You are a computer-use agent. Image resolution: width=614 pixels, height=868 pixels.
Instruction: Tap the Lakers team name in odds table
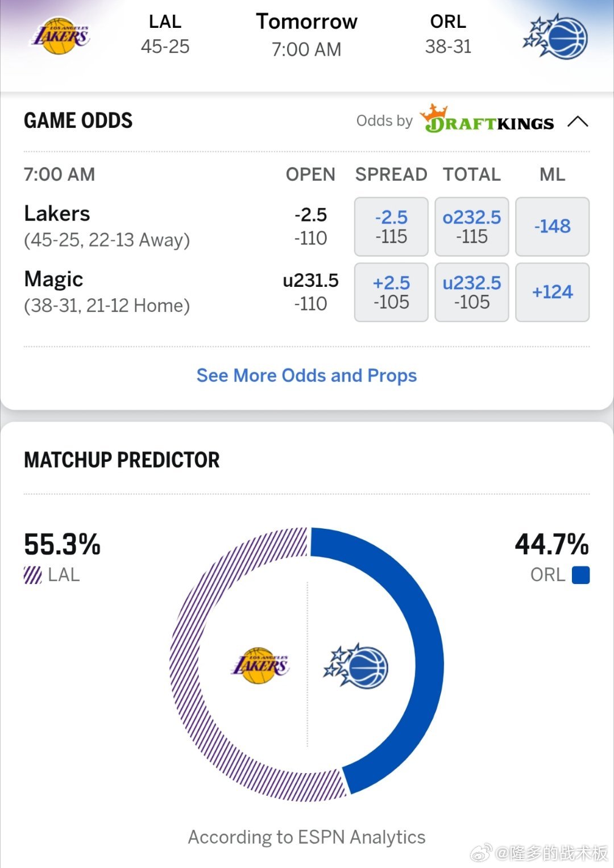coord(57,214)
